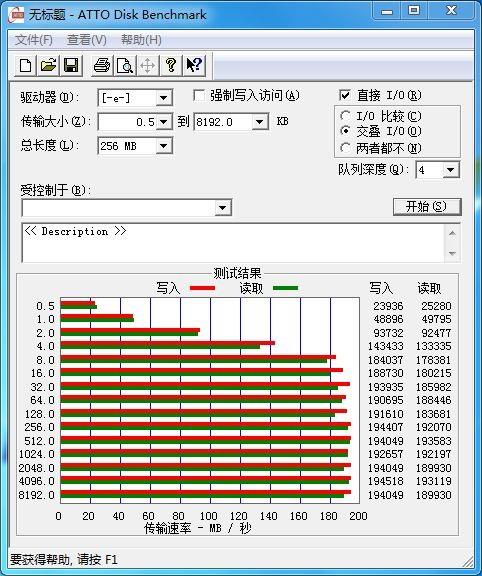Click the 8192.0 row label in chart
This screenshot has width=482, height=576.
(36, 495)
